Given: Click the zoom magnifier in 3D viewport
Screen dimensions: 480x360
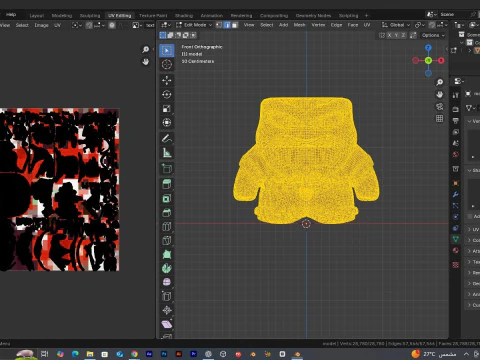Looking at the screenshot, I should pyautogui.click(x=440, y=82).
